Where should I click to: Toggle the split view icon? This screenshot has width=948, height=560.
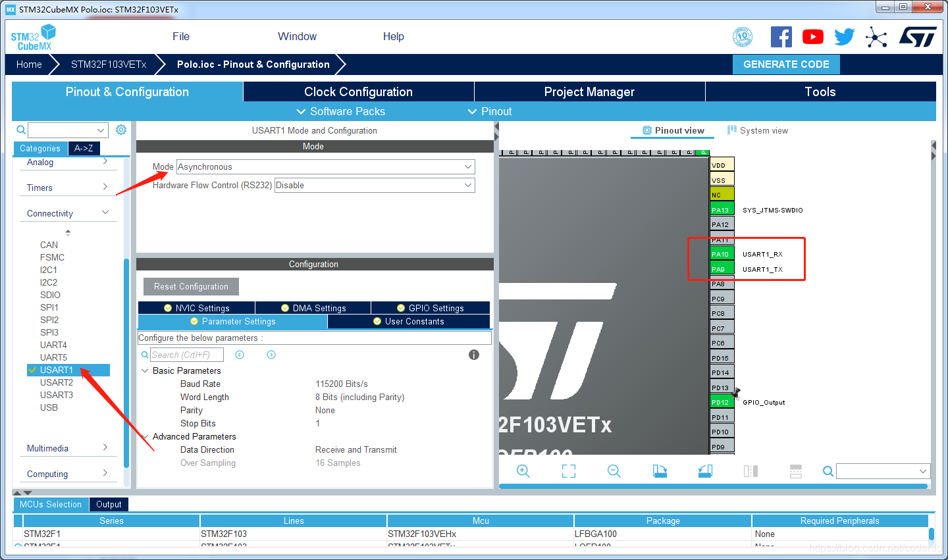pyautogui.click(x=750, y=471)
